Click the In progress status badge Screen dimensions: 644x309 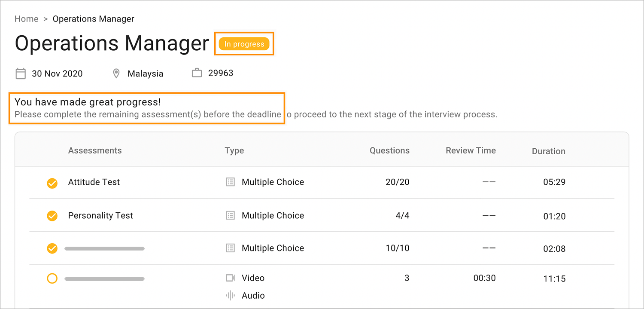[244, 43]
